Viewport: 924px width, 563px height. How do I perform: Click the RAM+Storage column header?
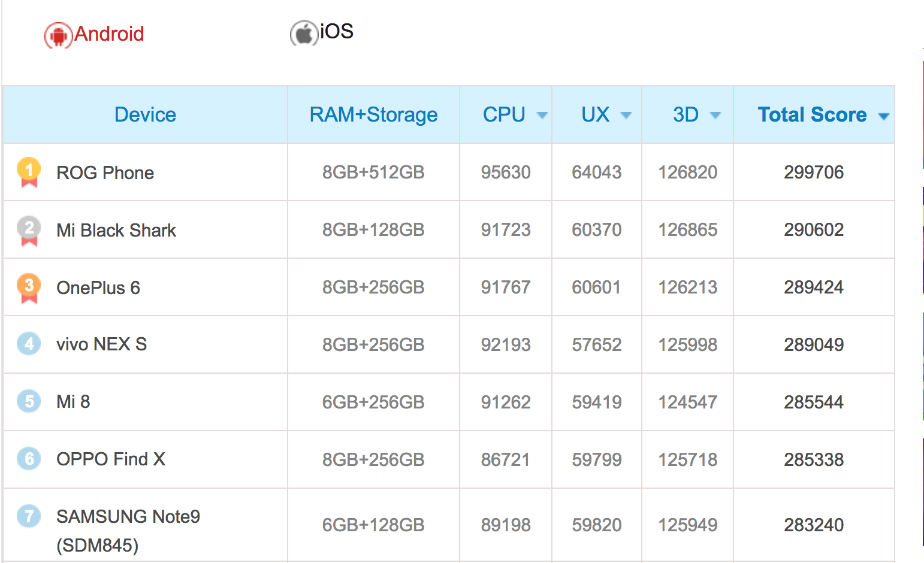[x=373, y=114]
